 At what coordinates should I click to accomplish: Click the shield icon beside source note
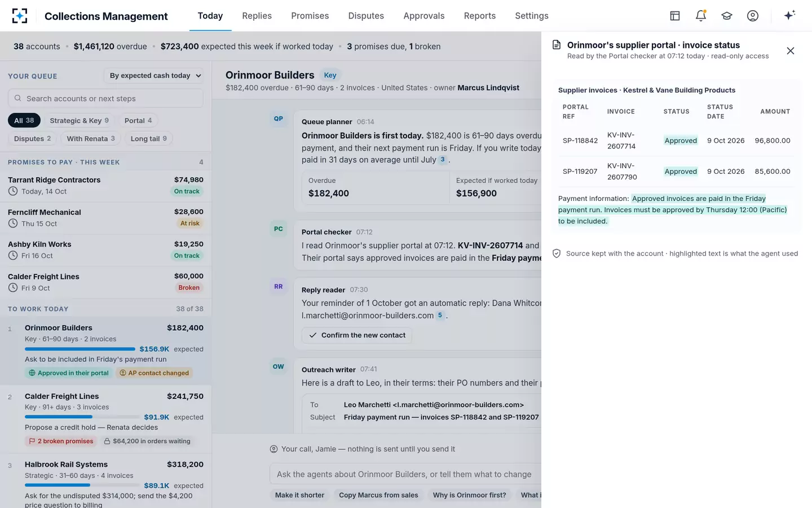557,253
